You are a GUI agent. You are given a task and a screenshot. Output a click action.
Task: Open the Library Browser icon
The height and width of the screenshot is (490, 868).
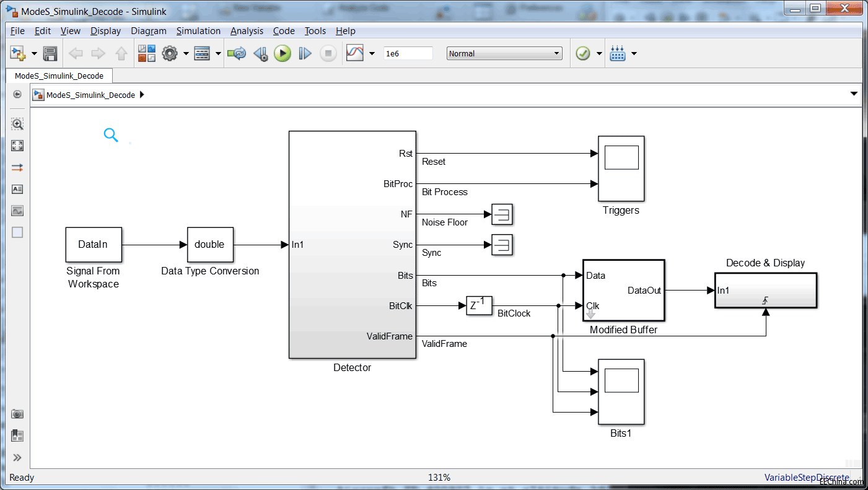(x=147, y=54)
